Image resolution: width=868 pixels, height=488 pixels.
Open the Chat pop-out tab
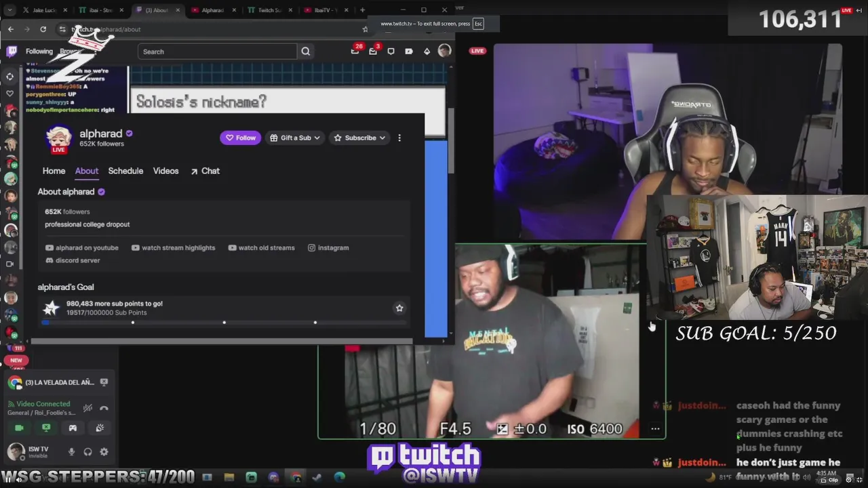(205, 171)
